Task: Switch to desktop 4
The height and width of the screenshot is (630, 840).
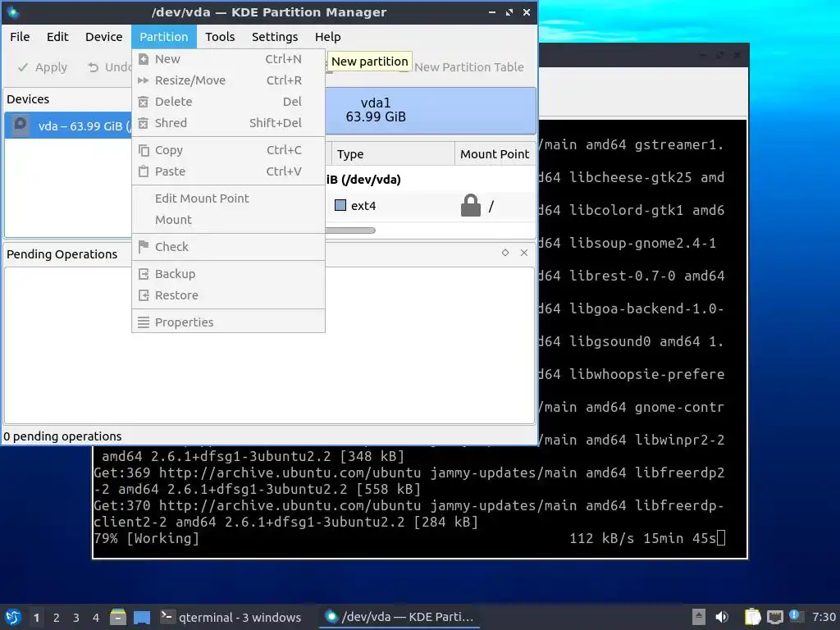Action: [96, 618]
